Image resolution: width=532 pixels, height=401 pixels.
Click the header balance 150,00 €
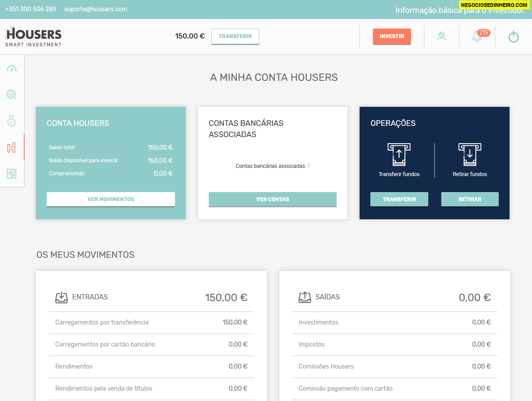(x=190, y=36)
